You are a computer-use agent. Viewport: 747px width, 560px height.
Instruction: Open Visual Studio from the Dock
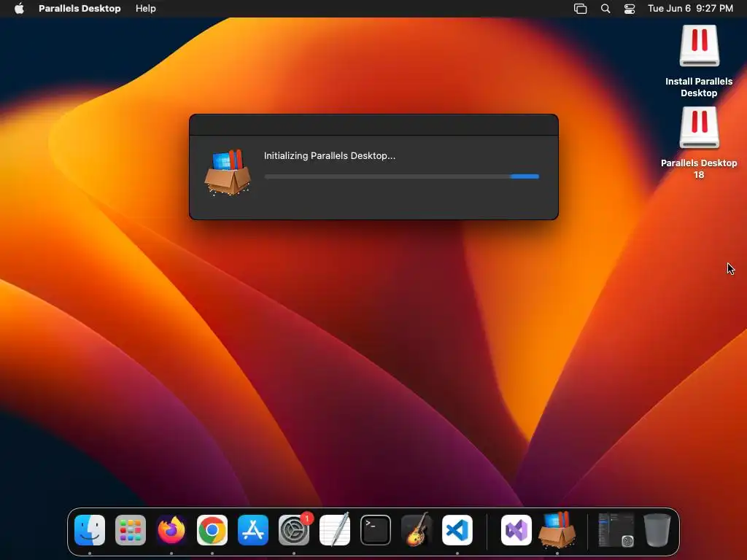516,530
